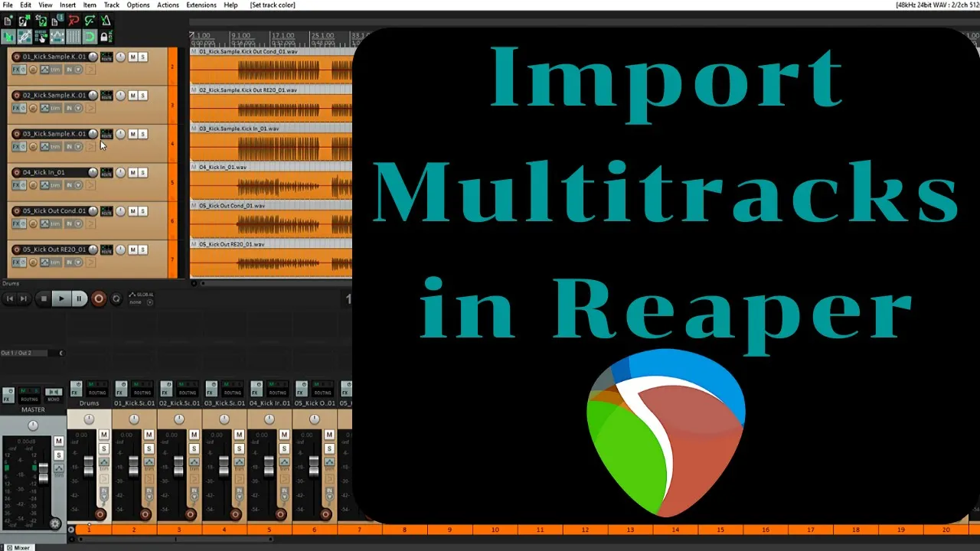Click the red Undo toolbar icon
The height and width of the screenshot is (551, 980).
coord(74,21)
